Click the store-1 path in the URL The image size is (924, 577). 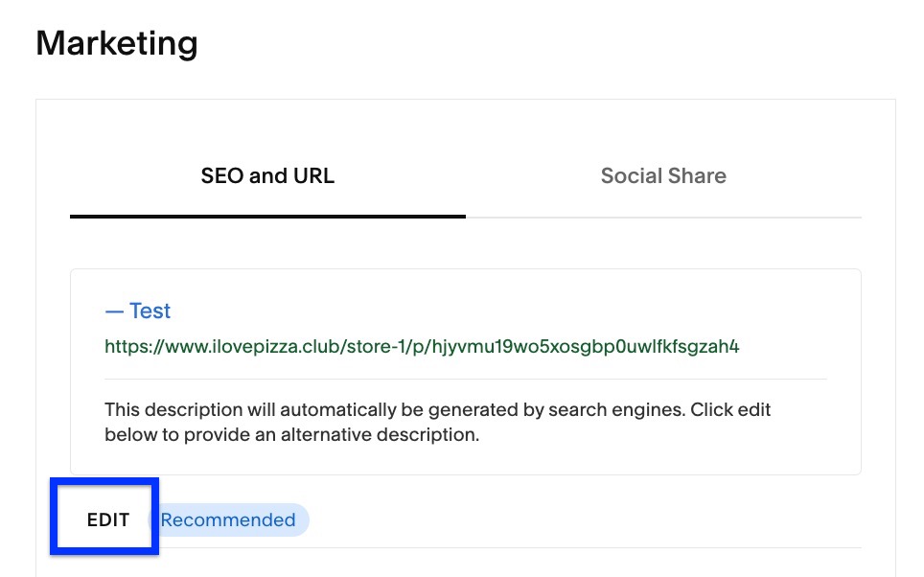tap(335, 346)
